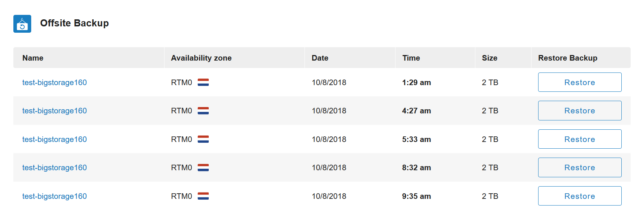Image resolution: width=644 pixels, height=210 pixels.
Task: Open test-bigstorage160 link in 1:29 am row
Action: [55, 83]
